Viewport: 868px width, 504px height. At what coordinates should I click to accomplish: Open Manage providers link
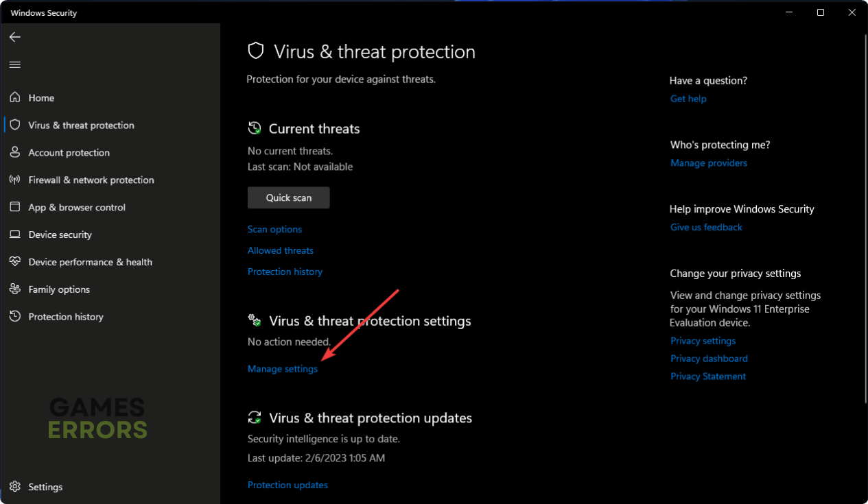[x=709, y=163]
